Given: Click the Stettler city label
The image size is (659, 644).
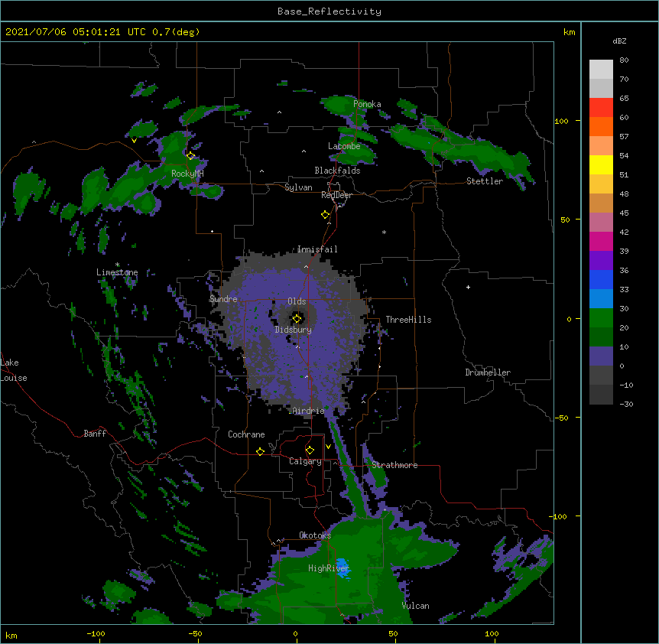Looking at the screenshot, I should coord(485,181).
